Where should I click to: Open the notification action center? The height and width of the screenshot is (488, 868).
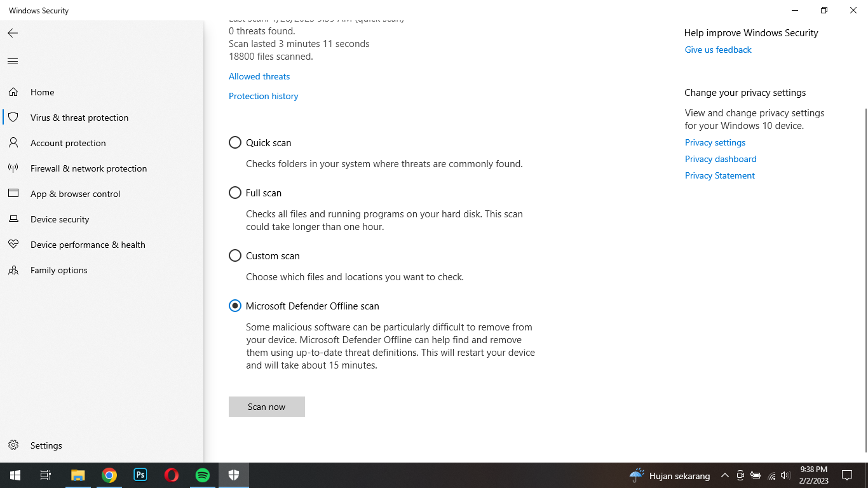[847, 475]
